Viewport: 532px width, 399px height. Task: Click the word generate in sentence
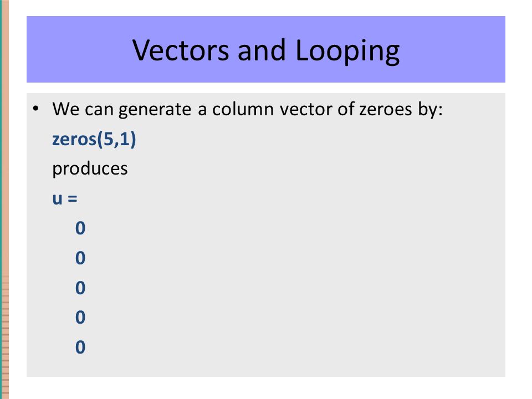pos(155,110)
